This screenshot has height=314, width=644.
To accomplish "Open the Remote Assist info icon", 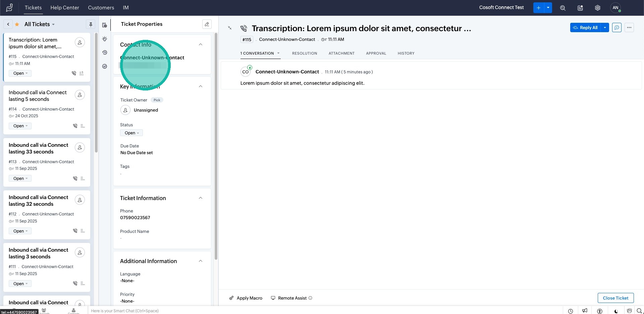I will tap(310, 298).
